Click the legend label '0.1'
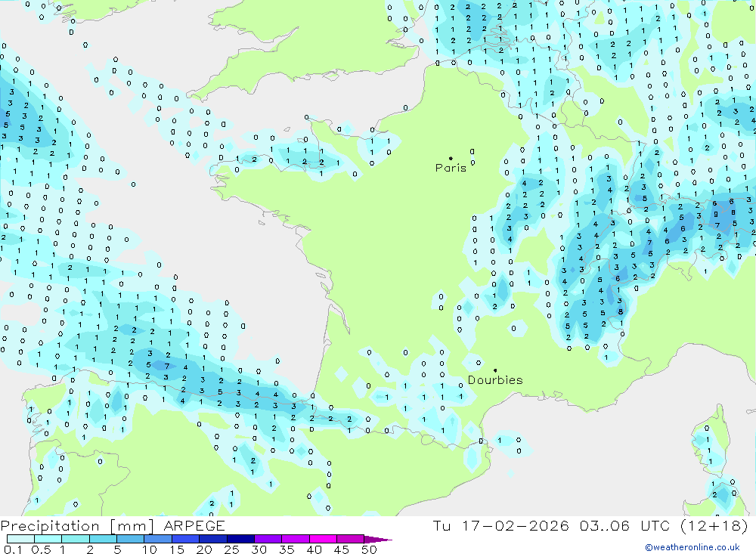This screenshot has width=756, height=554. (x=13, y=549)
